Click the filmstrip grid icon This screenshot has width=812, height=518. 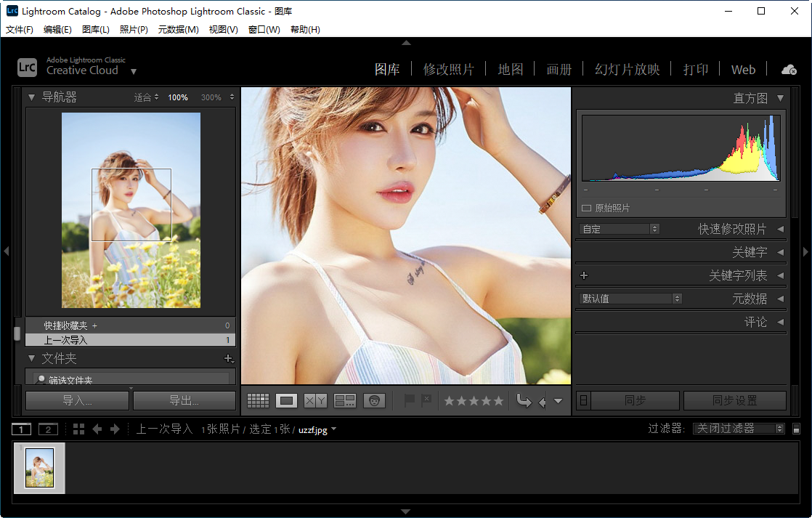pyautogui.click(x=78, y=429)
